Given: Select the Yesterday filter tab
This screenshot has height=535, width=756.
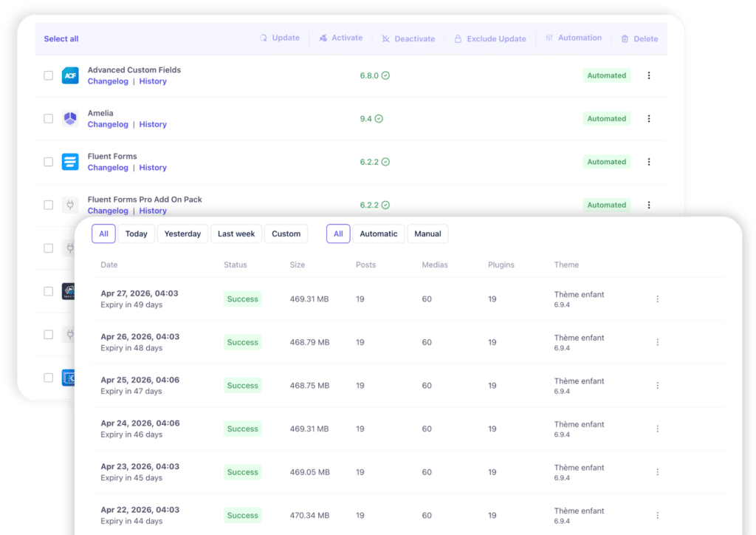Looking at the screenshot, I should pos(182,234).
